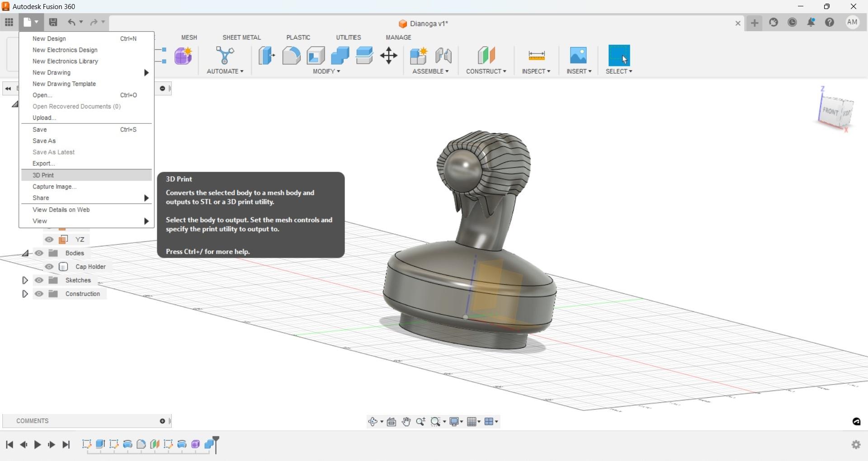The image size is (868, 461).
Task: Select the Press Pull tool
Action: point(267,56)
